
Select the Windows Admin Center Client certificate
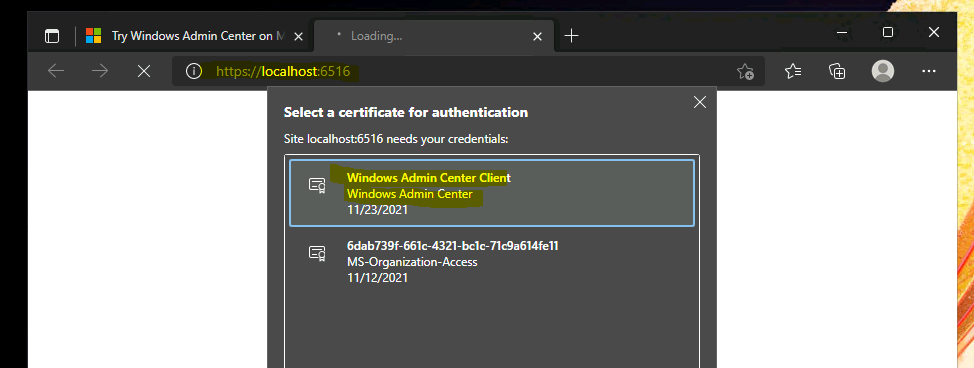(x=492, y=193)
